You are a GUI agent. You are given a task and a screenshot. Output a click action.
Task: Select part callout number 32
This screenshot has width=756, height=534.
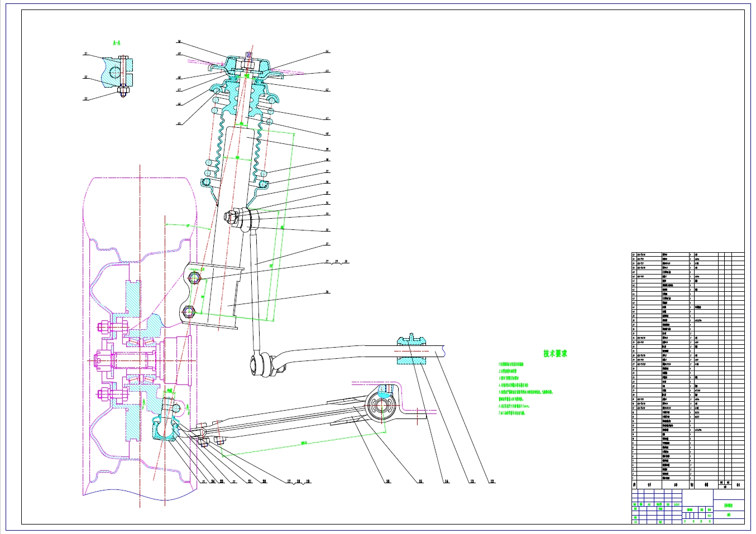[328, 230]
